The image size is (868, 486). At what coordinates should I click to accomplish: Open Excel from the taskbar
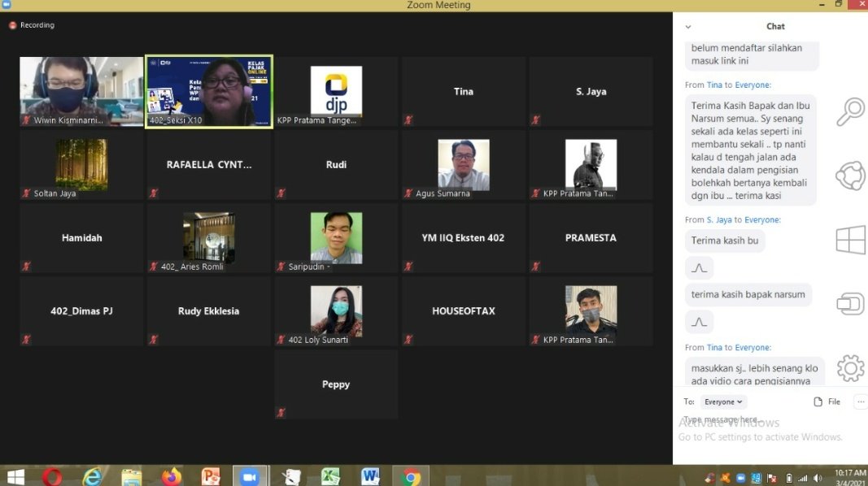(330, 476)
